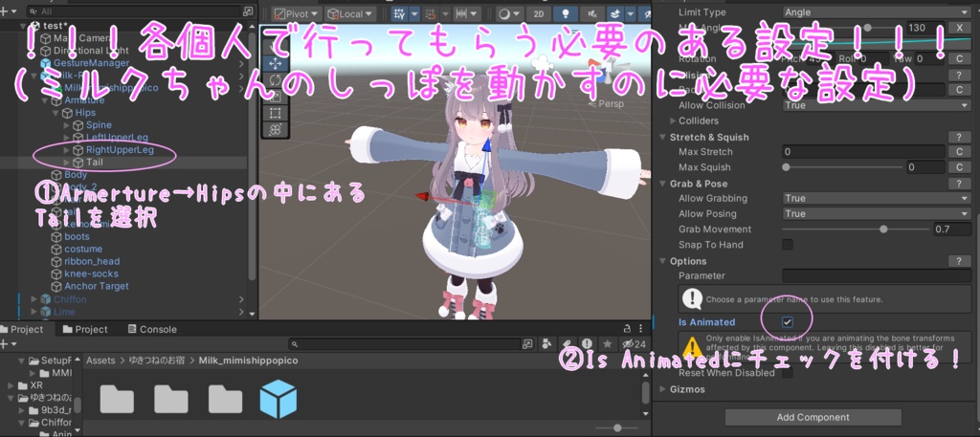Image resolution: width=980 pixels, height=437 pixels.
Task: Open the second Project tab
Action: [x=85, y=329]
